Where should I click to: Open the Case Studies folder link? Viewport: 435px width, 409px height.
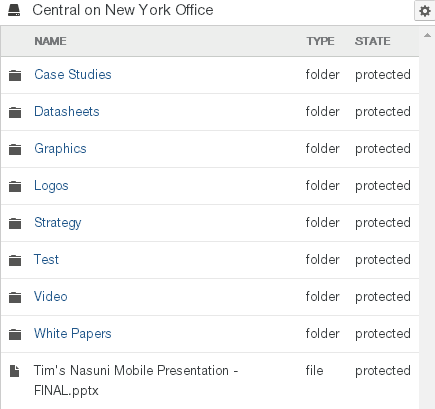click(73, 74)
